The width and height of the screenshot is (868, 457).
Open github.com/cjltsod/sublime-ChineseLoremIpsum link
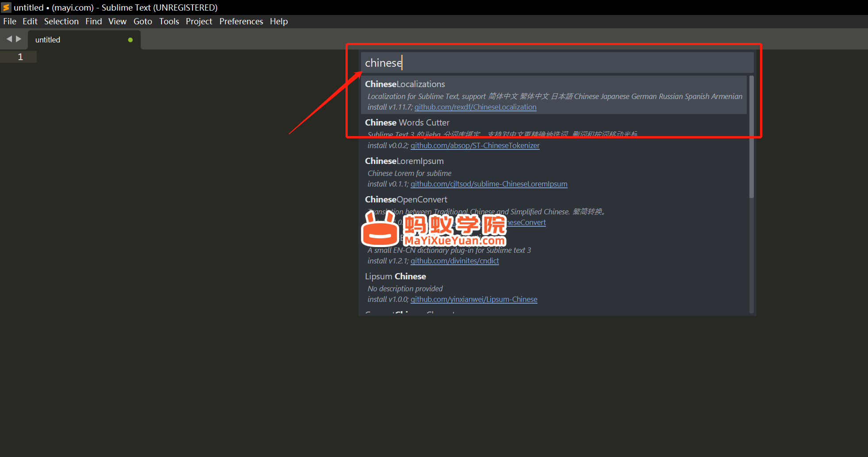(489, 184)
